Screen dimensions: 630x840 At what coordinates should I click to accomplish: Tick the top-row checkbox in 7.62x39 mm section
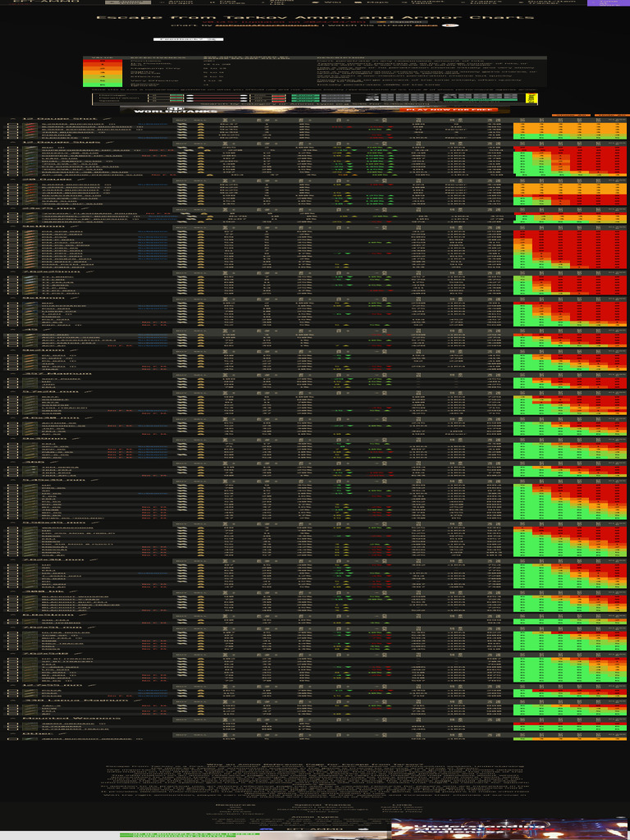point(12,566)
